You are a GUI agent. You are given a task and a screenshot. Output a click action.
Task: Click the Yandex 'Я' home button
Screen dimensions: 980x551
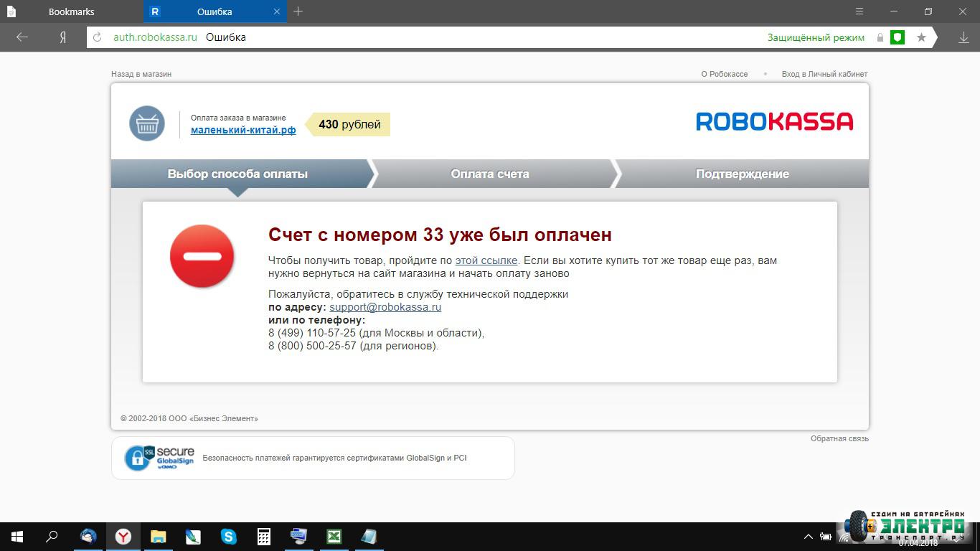[x=63, y=37]
